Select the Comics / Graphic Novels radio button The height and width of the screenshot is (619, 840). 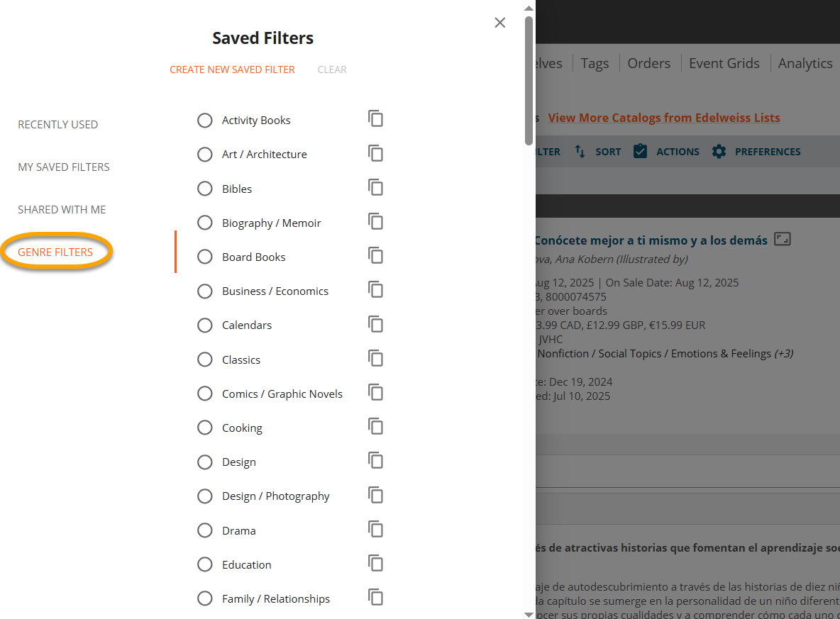click(204, 394)
